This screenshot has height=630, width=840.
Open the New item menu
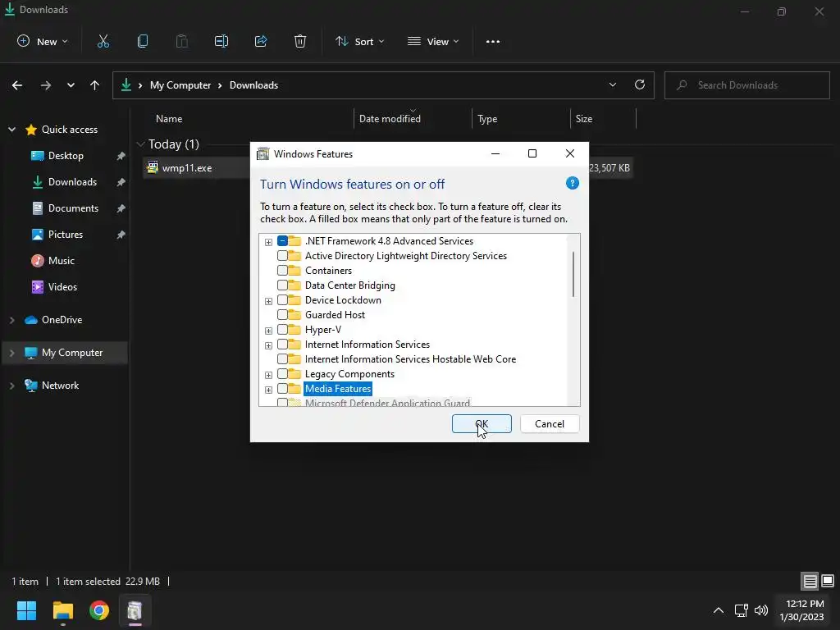43,41
